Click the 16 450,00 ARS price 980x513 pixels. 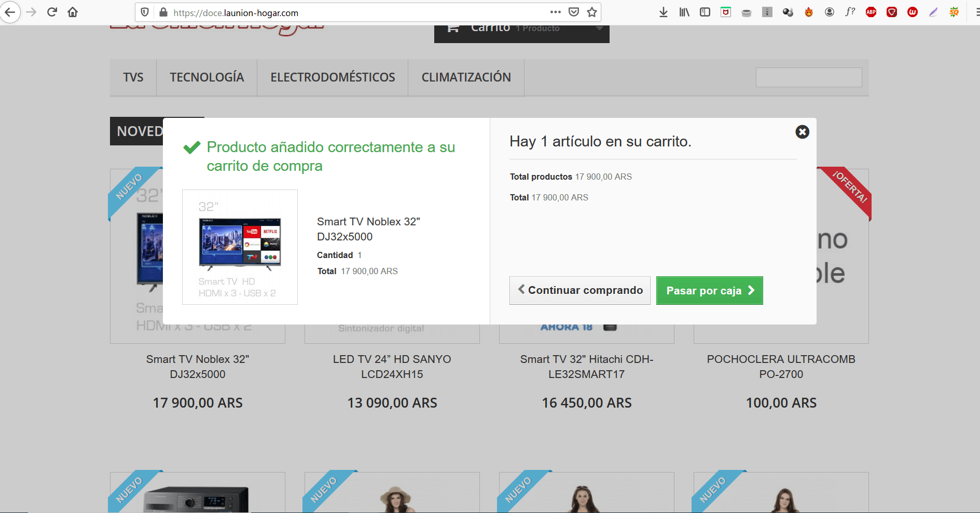pyautogui.click(x=587, y=403)
